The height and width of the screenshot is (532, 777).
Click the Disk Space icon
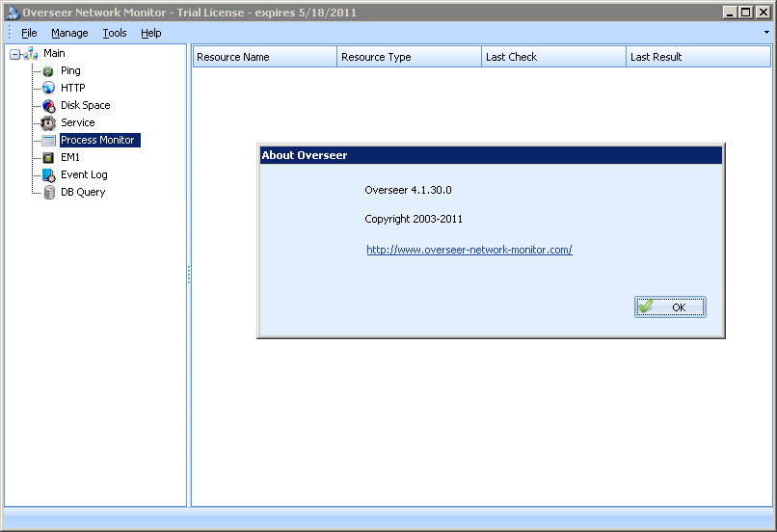coord(48,105)
